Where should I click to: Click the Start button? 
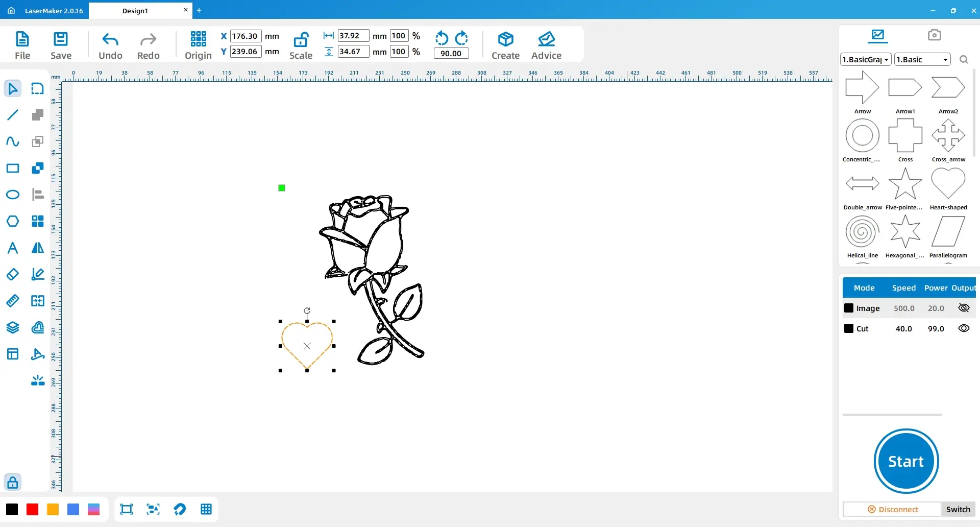tap(906, 461)
